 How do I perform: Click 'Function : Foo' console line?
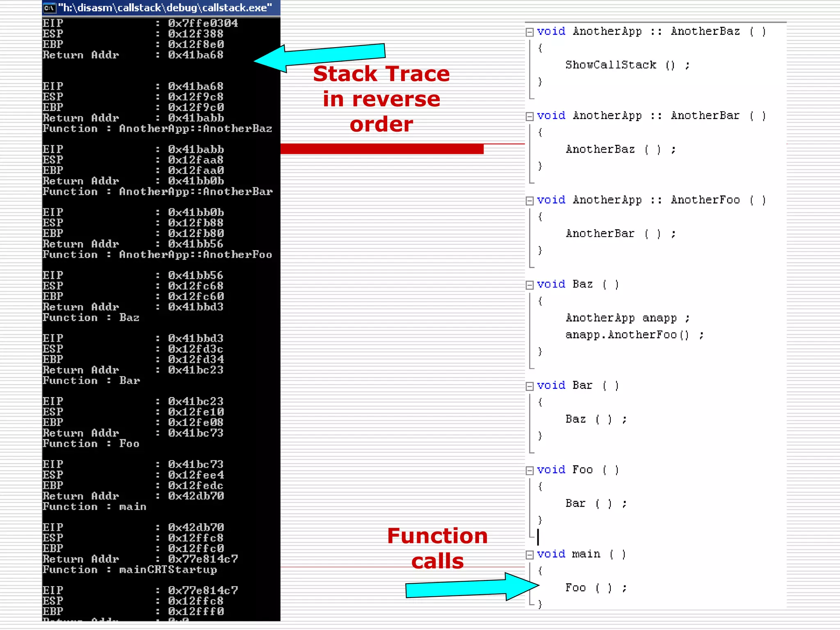pos(91,444)
